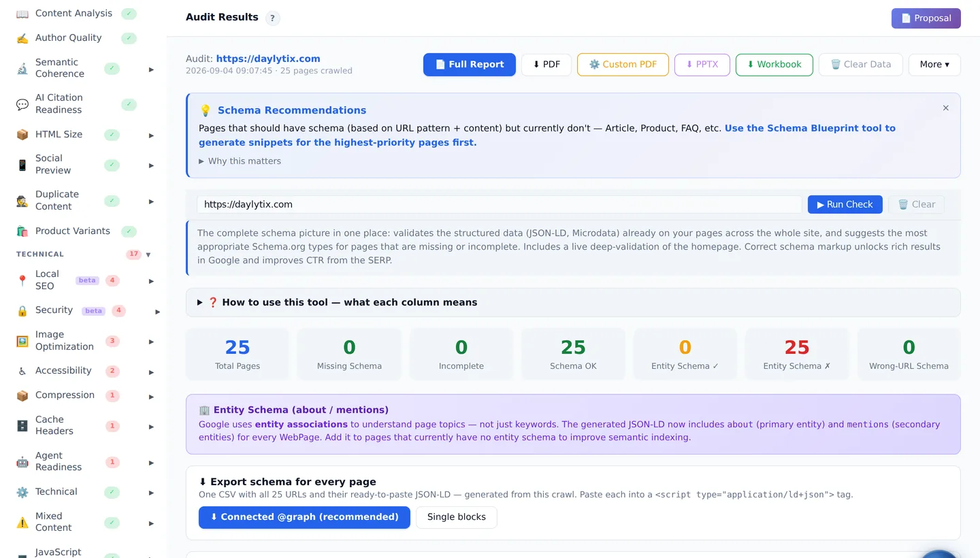Expand the Social Preview submenu arrow
The image size is (980, 558).
(151, 165)
